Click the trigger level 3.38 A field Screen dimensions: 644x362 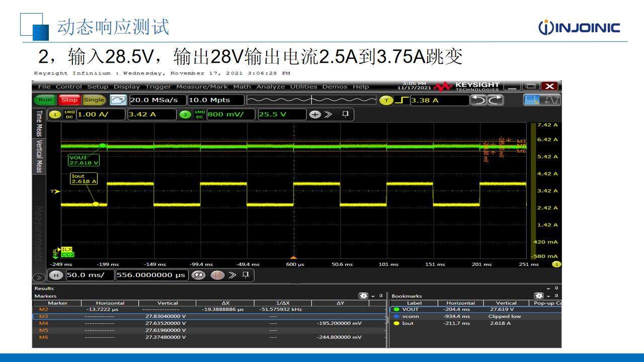point(439,100)
